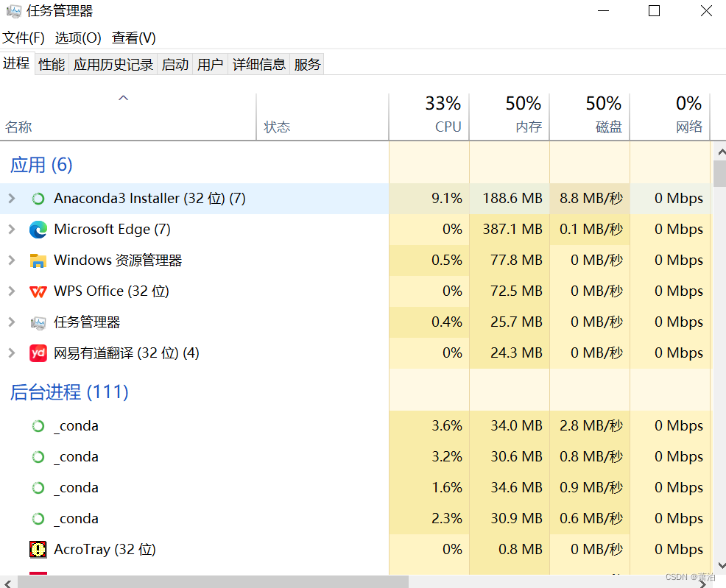Click the 188.6 MB memory value
726x588 pixels.
512,199
